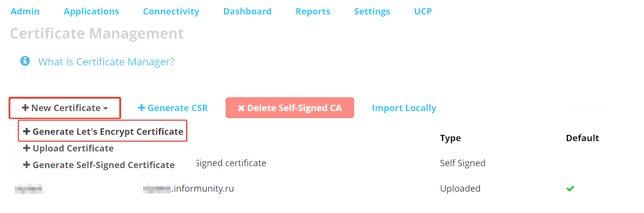The image size is (644, 213).
Task: Click the plus icon beside Generate CSR
Action: point(141,108)
